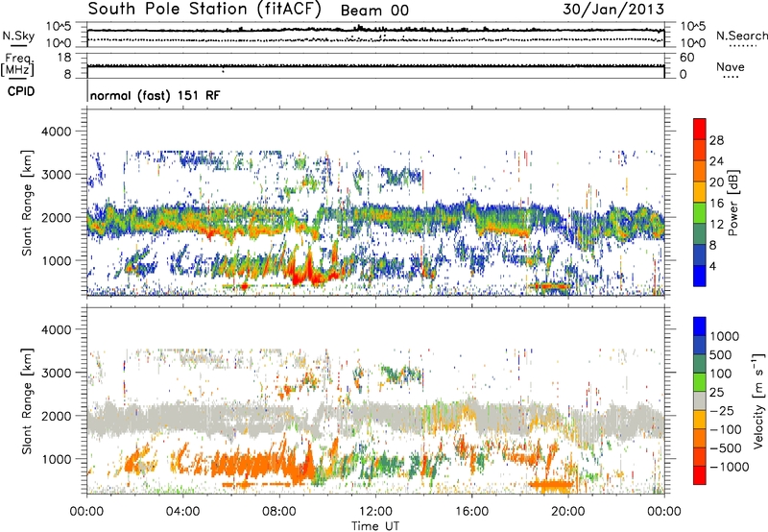Click the velocity colorbar value '1000'

[x=725, y=336]
